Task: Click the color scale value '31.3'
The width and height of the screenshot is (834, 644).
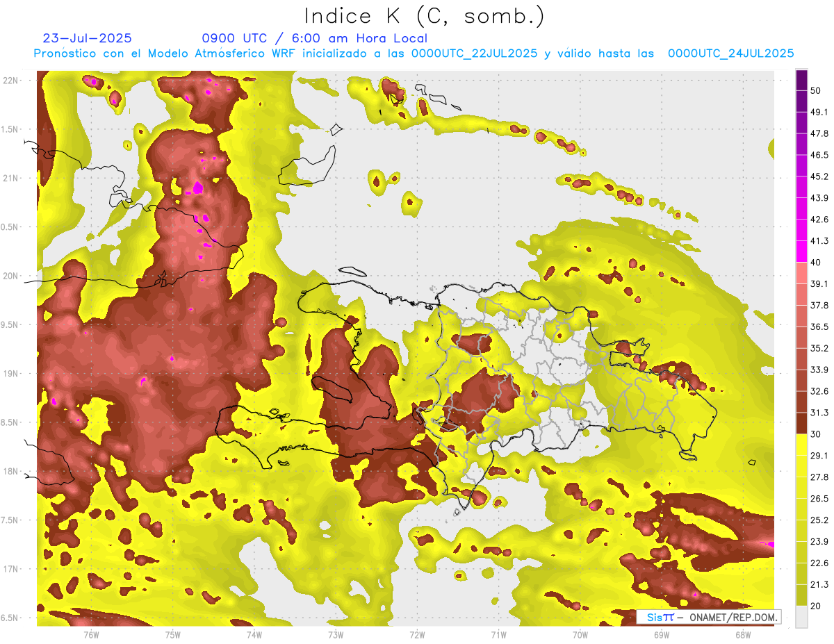Action: 819,413
